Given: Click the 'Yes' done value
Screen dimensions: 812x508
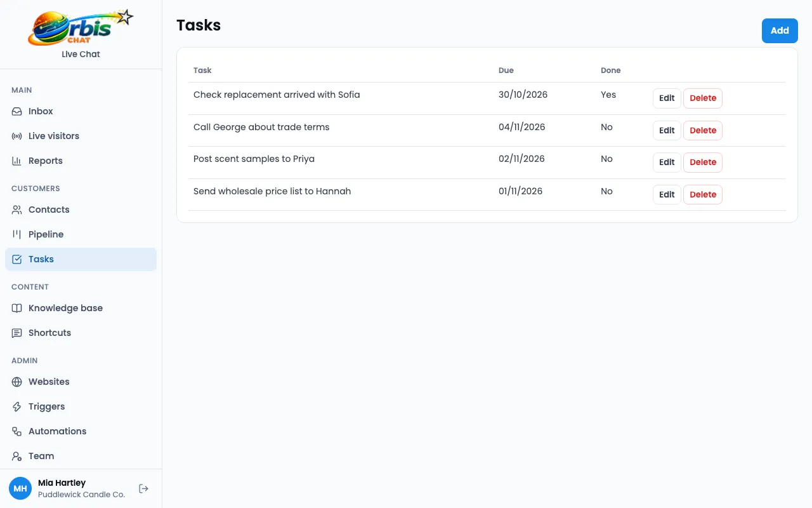Looking at the screenshot, I should coord(608,95).
